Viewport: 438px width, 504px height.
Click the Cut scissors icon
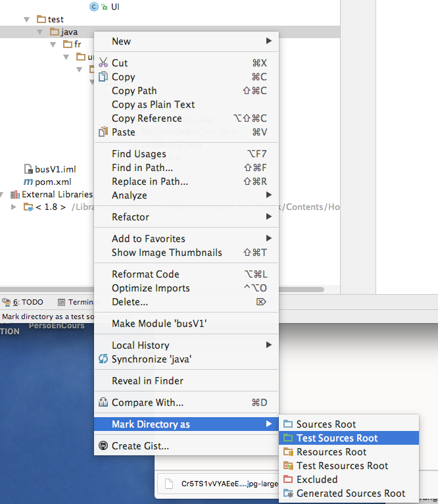[x=103, y=63]
